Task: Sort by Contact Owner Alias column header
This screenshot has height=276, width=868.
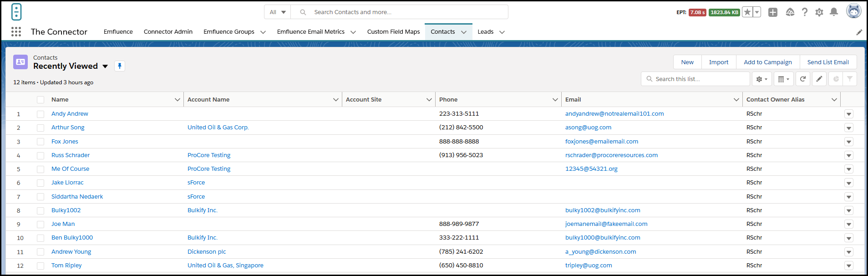Action: (776, 100)
